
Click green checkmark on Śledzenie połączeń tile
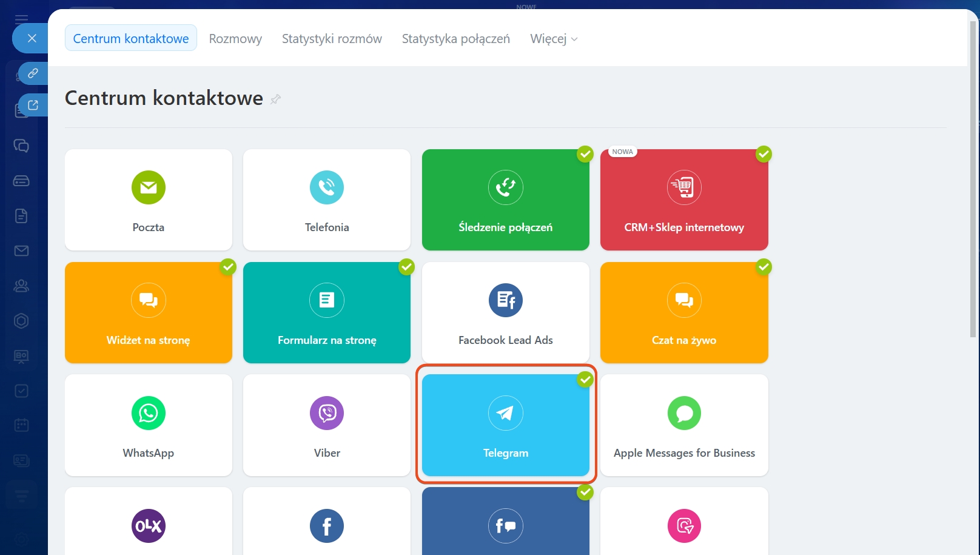[585, 154]
